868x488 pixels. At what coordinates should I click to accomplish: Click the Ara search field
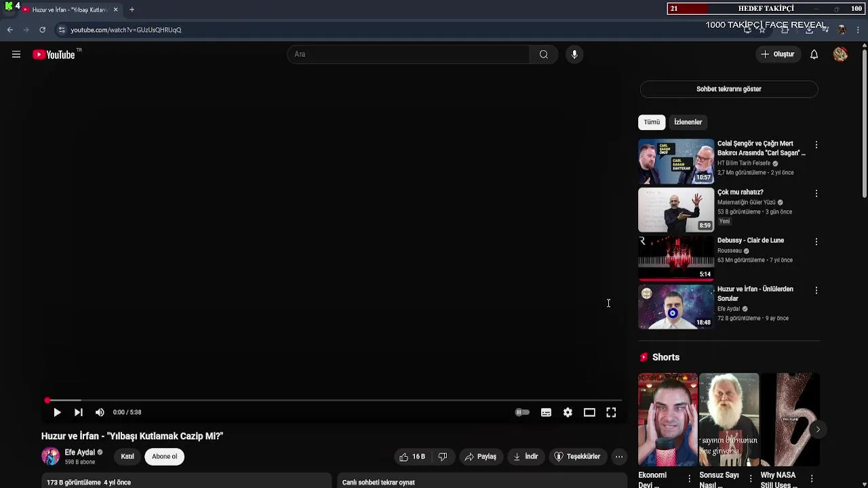(408, 54)
